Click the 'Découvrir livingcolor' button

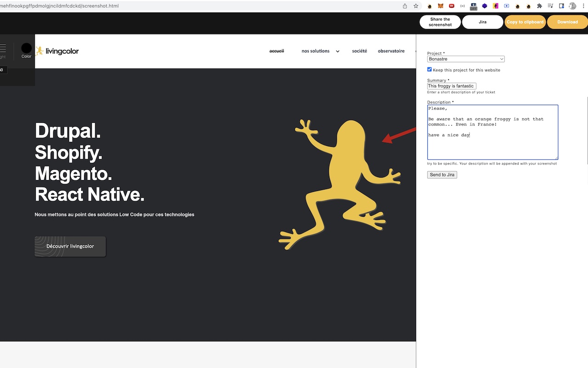coord(70,247)
